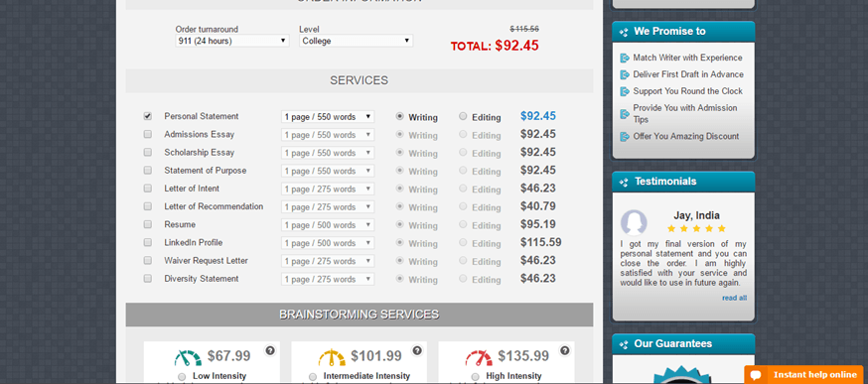868x384 pixels.
Task: Click Offer You Amazing Discount item
Action: pyautogui.click(x=686, y=136)
